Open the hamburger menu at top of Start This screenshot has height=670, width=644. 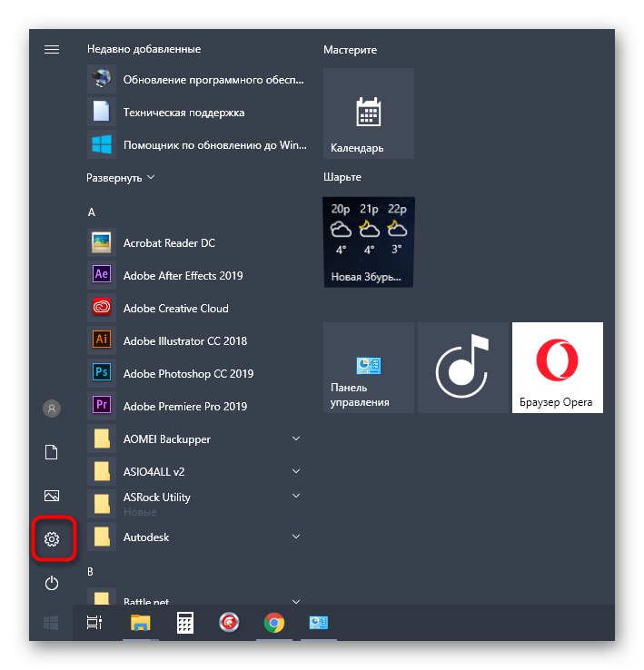52,50
